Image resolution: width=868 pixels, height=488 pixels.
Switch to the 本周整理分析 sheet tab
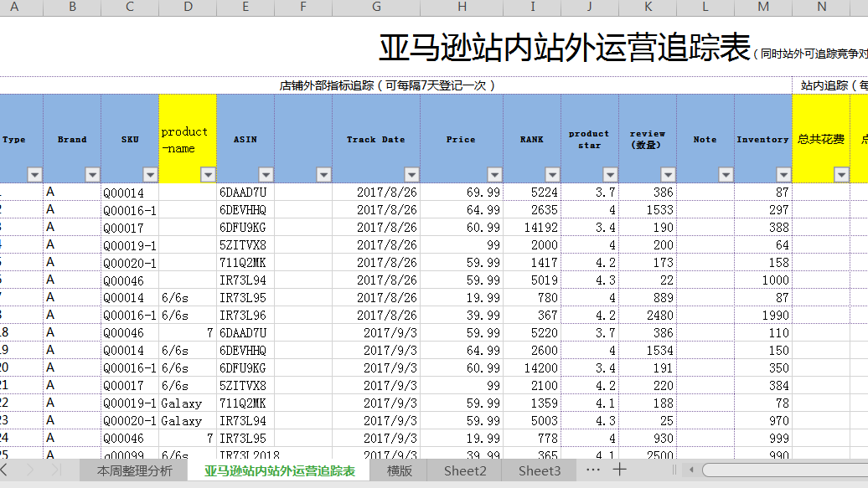pyautogui.click(x=135, y=471)
